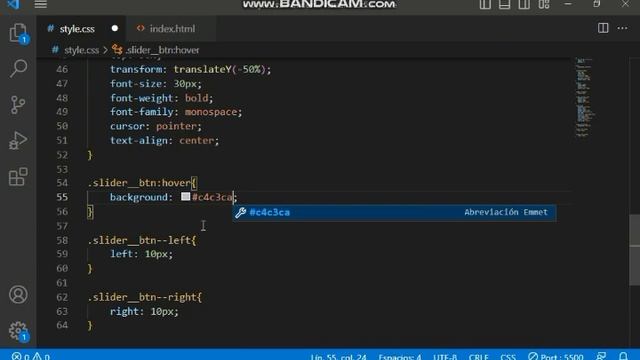Open the Search view in activity bar
Screen dimensions: 640x360
[18, 68]
